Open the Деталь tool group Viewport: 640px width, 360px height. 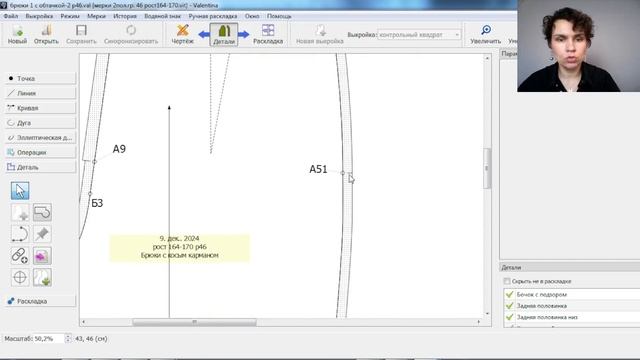(40, 167)
